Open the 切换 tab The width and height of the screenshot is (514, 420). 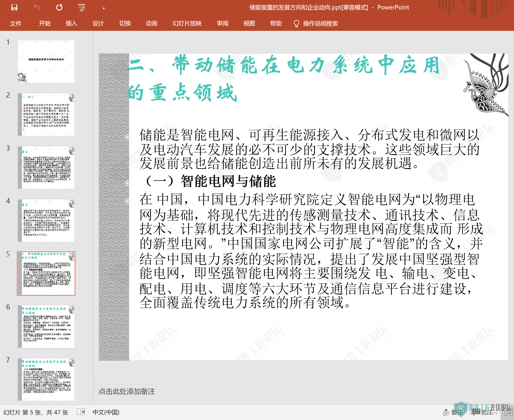125,23
